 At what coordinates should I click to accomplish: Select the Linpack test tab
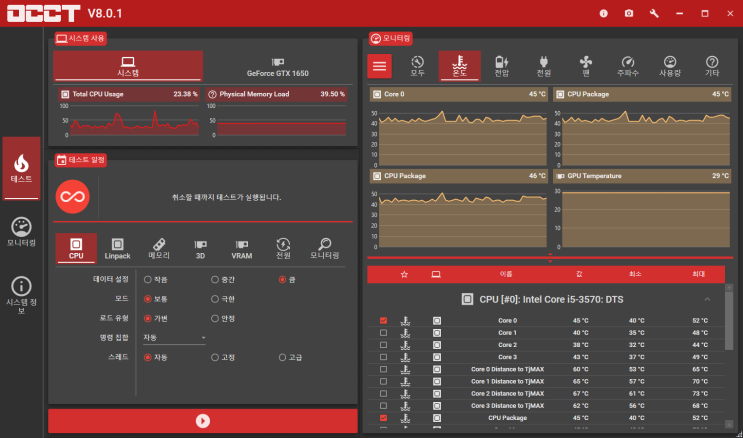pos(118,248)
